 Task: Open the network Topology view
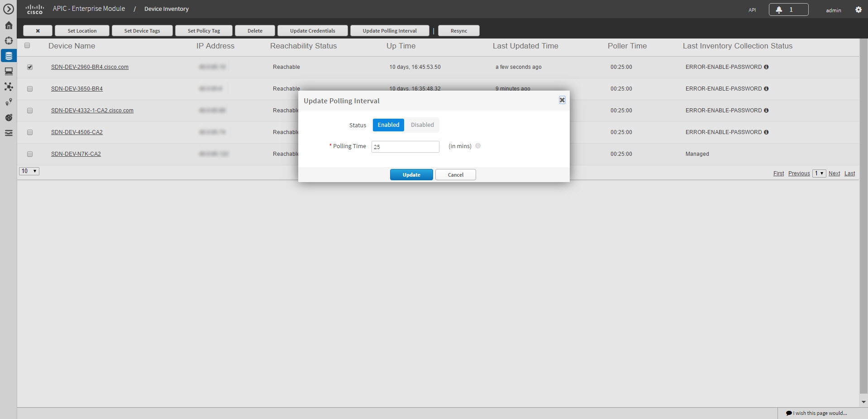pyautogui.click(x=9, y=87)
